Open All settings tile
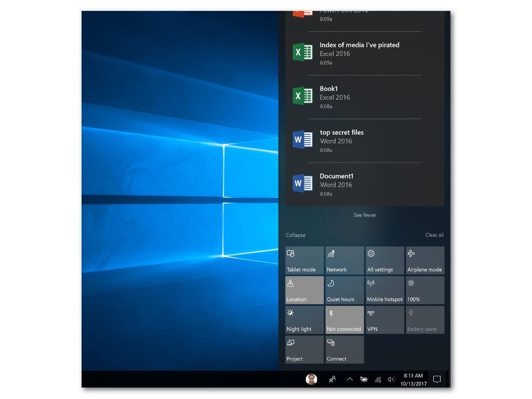532x399 pixels. pyautogui.click(x=385, y=261)
